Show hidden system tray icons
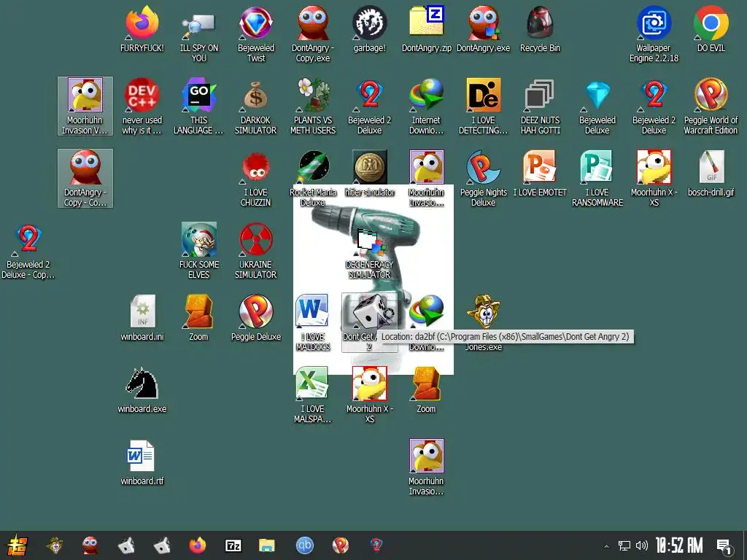The height and width of the screenshot is (560, 747). [x=606, y=545]
